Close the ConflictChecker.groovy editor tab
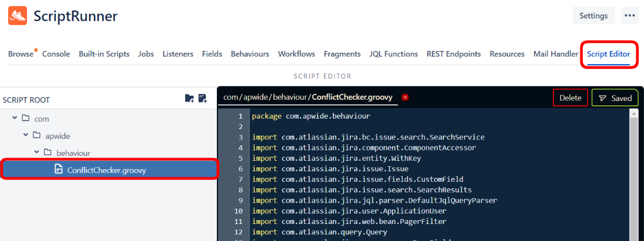Image resolution: width=644 pixels, height=241 pixels. [x=405, y=98]
